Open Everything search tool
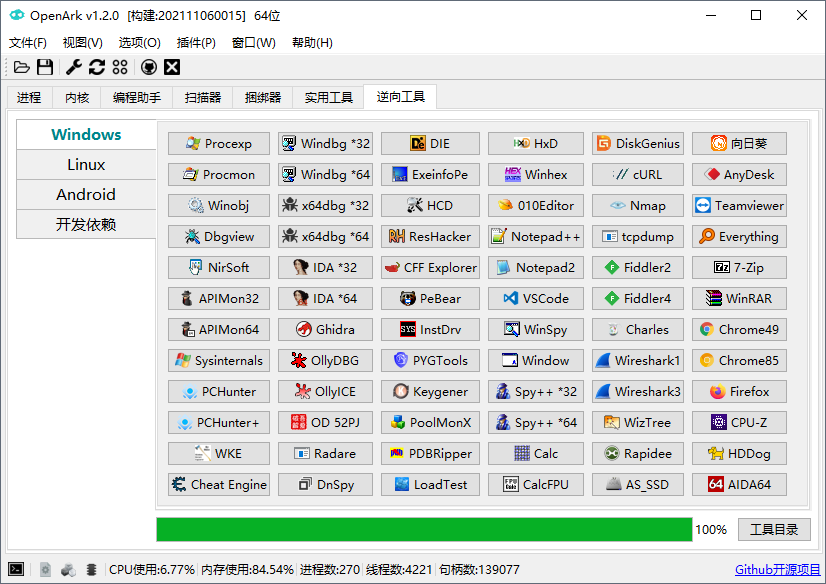This screenshot has height=584, width=826. (740, 237)
